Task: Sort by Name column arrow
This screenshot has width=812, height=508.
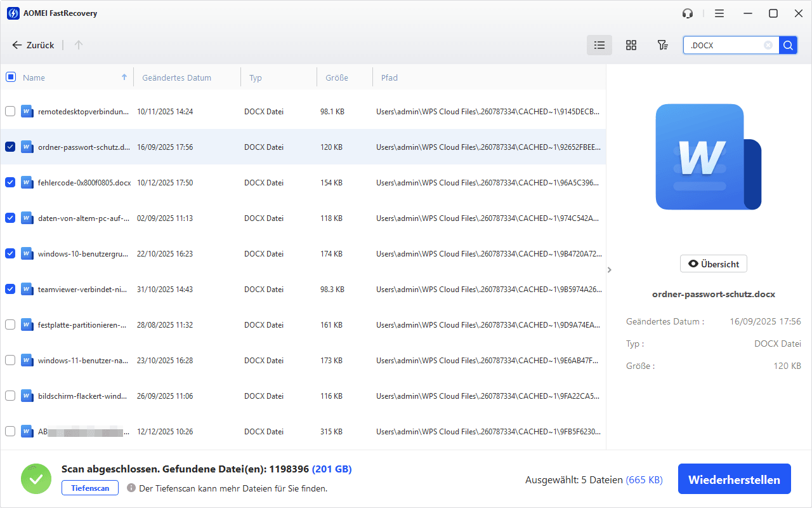Action: [124, 77]
